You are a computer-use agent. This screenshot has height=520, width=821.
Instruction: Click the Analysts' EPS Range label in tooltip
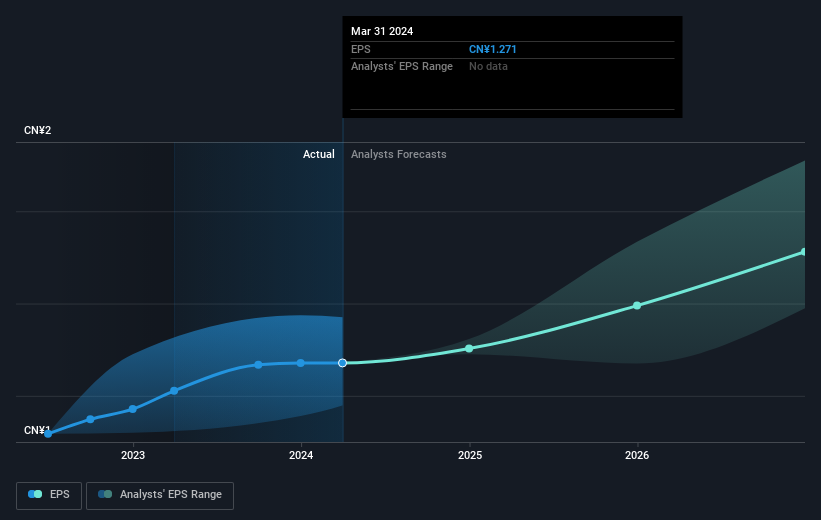coord(402,67)
